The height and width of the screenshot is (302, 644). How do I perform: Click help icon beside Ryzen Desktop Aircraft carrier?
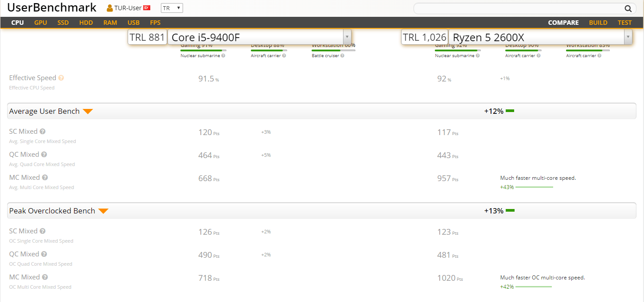pyautogui.click(x=539, y=56)
